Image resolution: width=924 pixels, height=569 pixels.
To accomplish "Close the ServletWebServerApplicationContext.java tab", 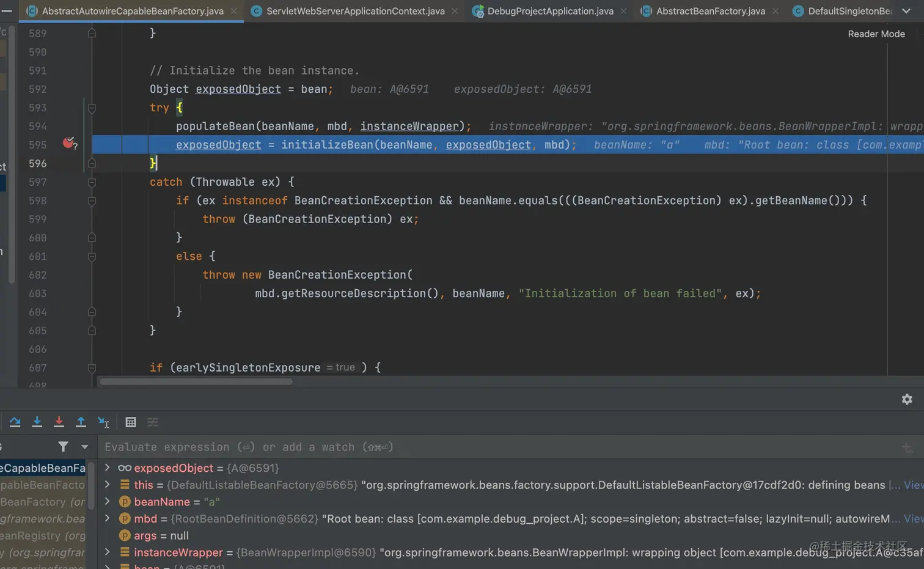I will [x=455, y=11].
